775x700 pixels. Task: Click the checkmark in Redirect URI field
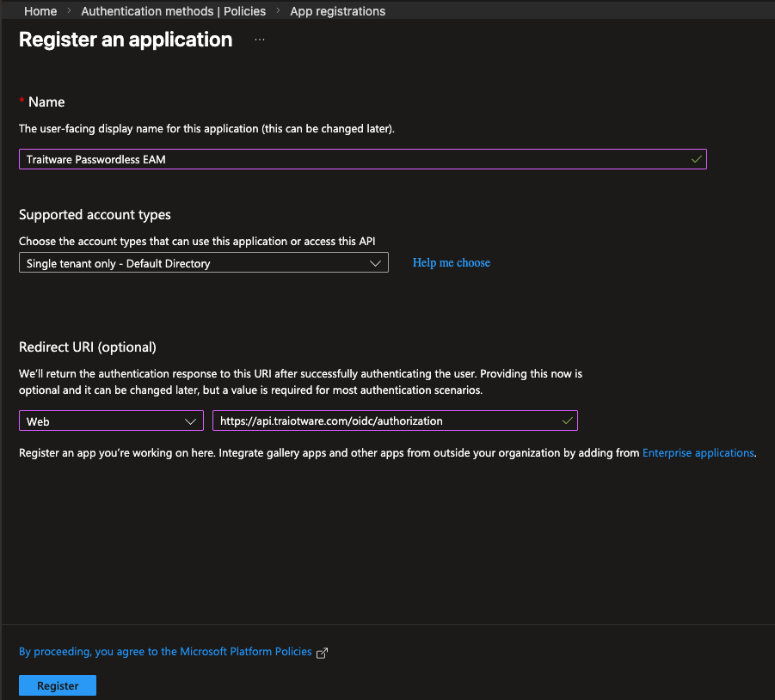click(567, 421)
